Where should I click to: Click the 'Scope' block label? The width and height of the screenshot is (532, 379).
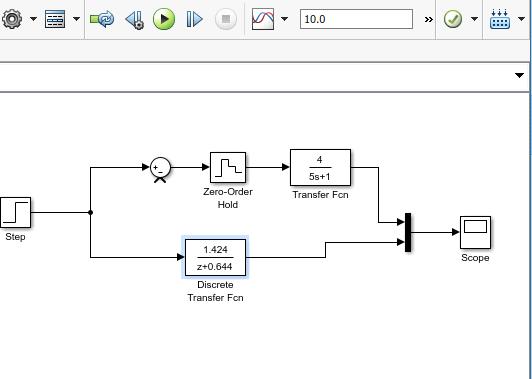[475, 258]
